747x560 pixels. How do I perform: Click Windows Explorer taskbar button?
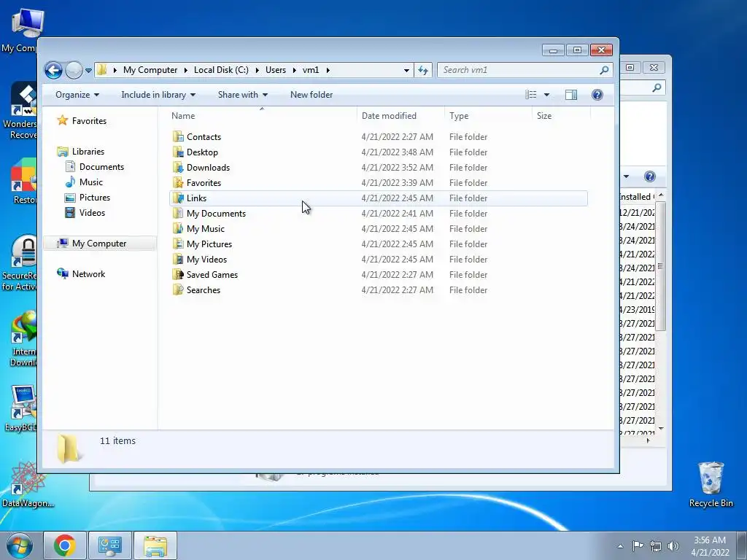pos(155,545)
